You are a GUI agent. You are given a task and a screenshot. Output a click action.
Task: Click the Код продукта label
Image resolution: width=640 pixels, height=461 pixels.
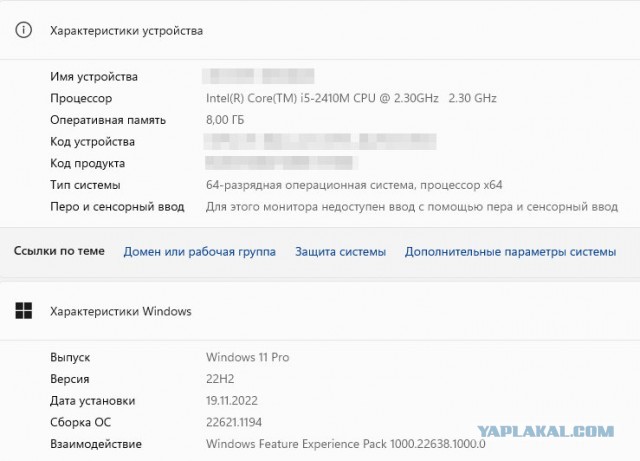click(87, 164)
